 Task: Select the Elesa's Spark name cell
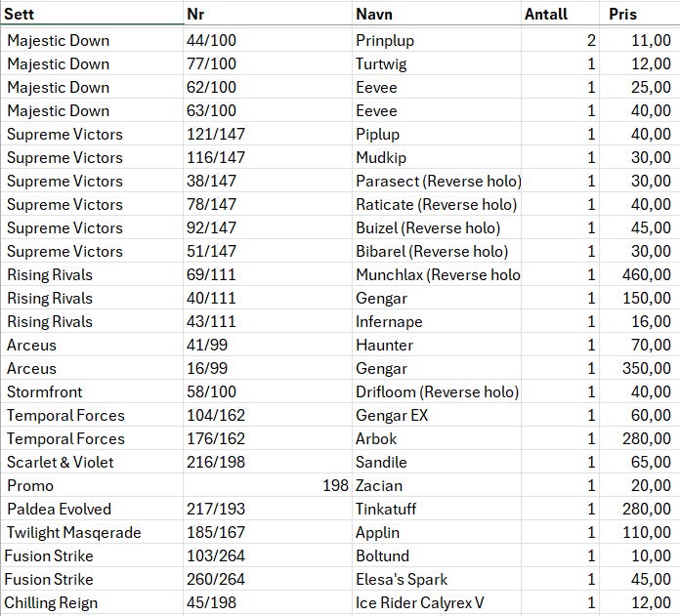point(437,579)
